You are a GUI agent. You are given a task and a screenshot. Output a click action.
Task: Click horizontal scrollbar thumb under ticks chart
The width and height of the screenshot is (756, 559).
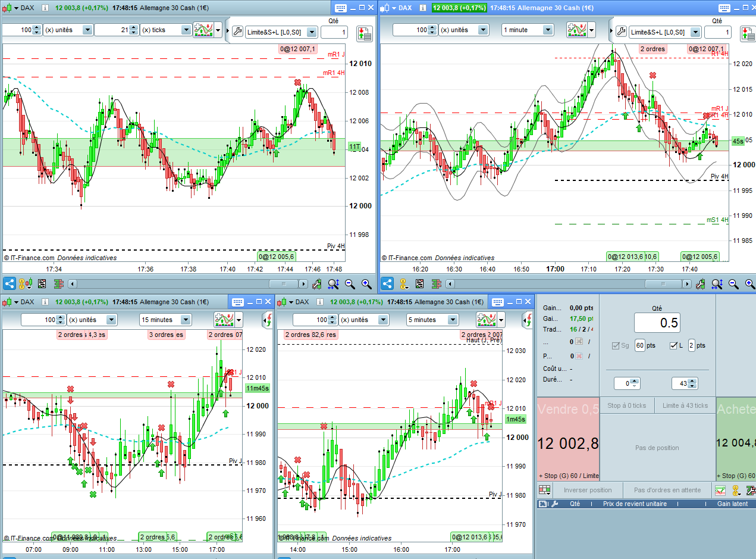(284, 285)
